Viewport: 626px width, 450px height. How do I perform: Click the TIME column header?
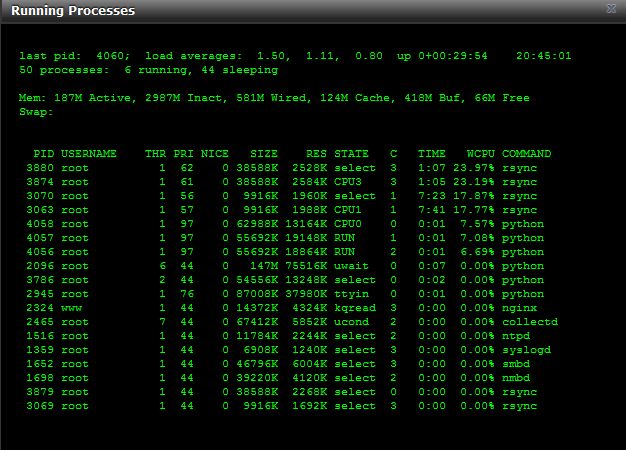(x=432, y=154)
